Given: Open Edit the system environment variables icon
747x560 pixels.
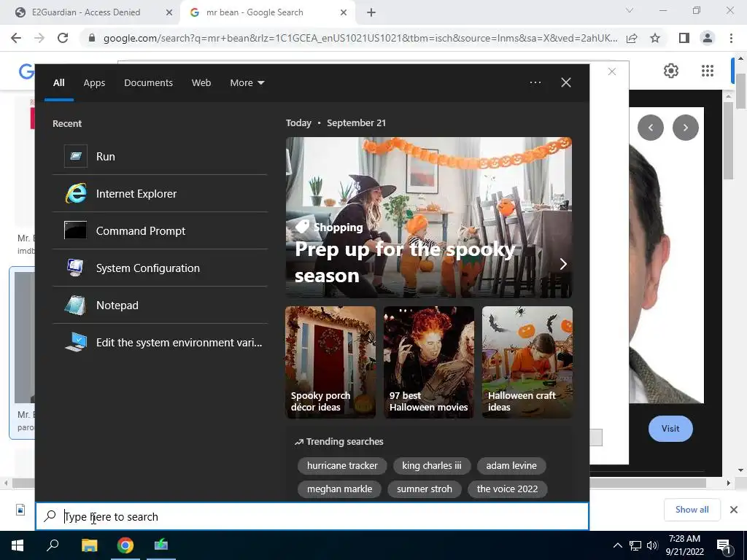Looking at the screenshot, I should click(x=76, y=343).
